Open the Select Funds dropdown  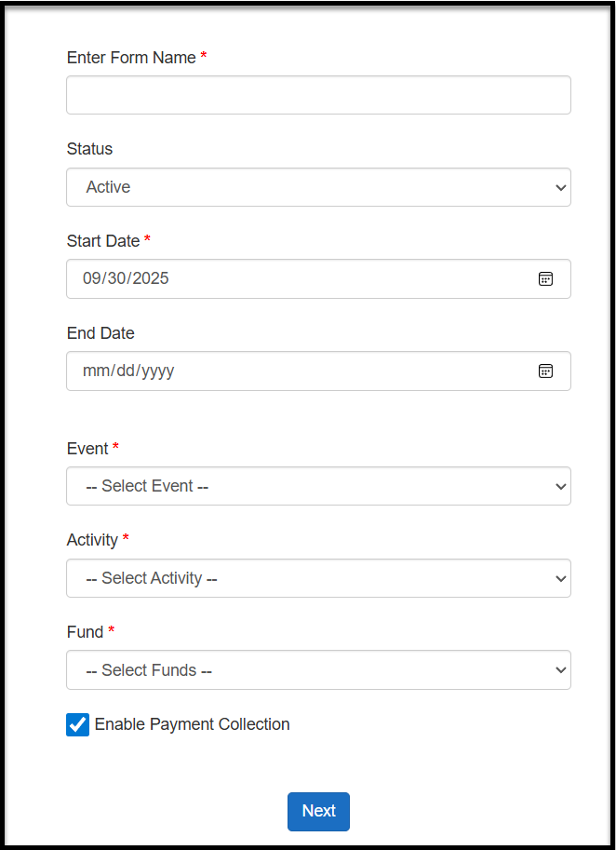(318, 670)
